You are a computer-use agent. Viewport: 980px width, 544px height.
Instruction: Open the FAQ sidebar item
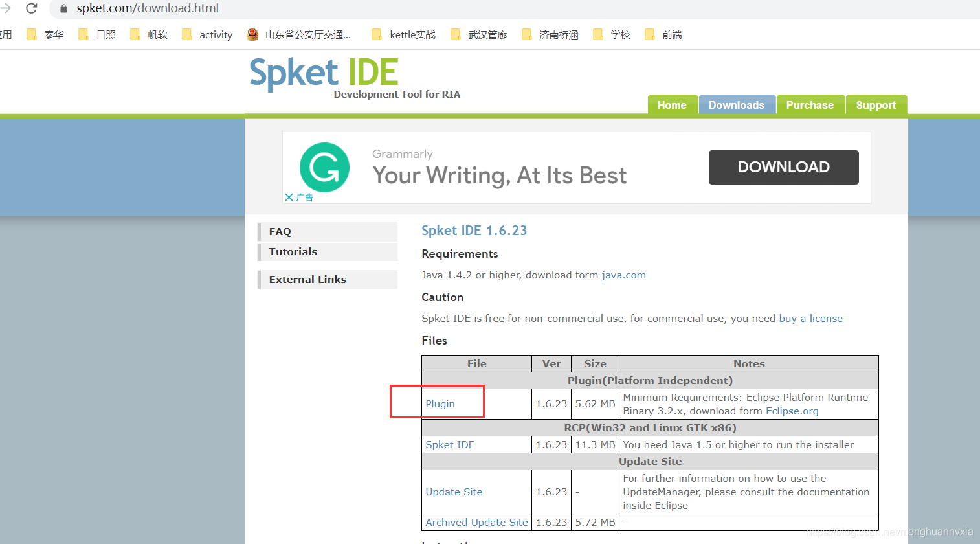[x=328, y=232]
